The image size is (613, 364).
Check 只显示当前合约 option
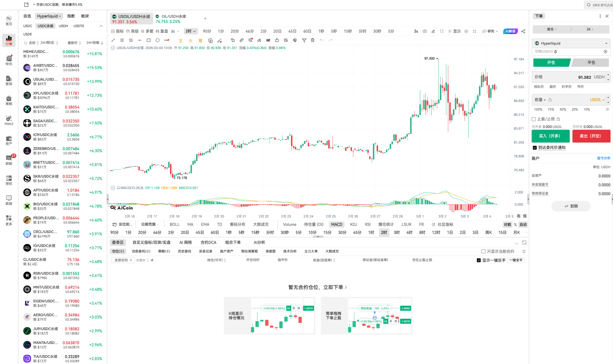[483, 251]
